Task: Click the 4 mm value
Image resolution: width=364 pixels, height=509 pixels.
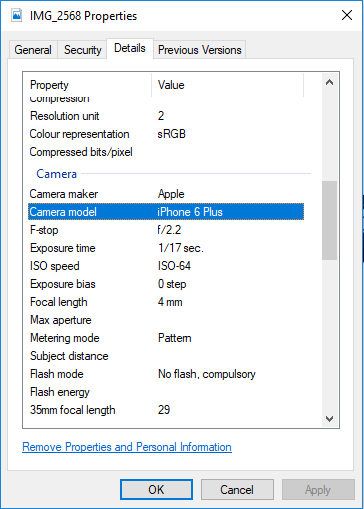Action: (x=170, y=302)
